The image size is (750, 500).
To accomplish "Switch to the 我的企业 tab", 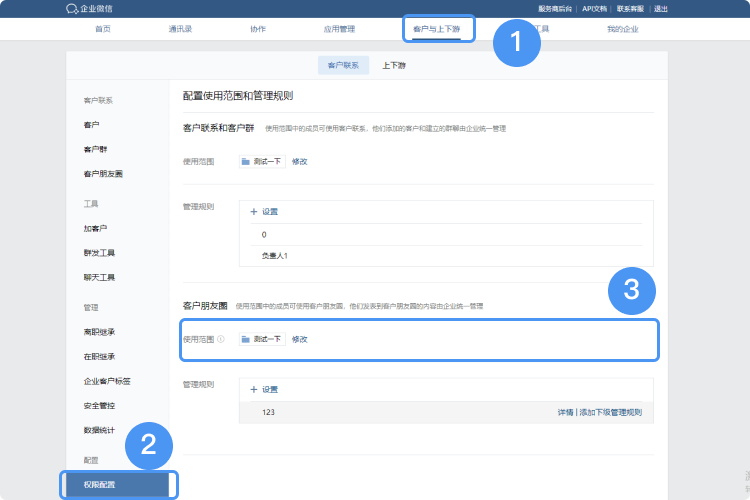I will 622,29.
